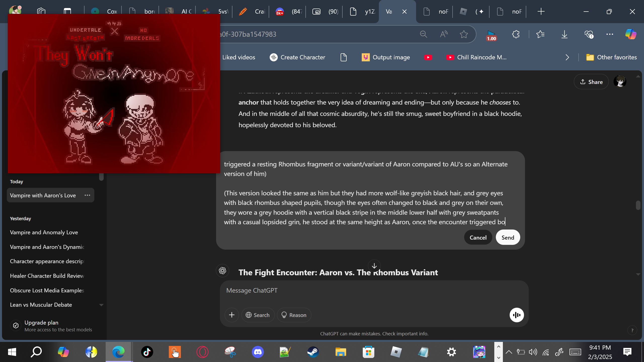Open the Edge Workspaces icon
The height and width of the screenshot is (362, 644).
tap(41, 11)
